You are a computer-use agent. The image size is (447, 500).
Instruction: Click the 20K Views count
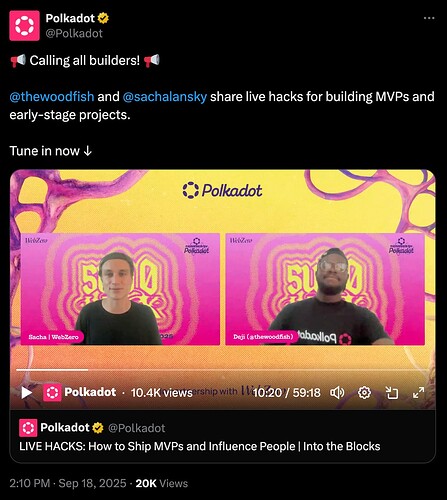162,483
